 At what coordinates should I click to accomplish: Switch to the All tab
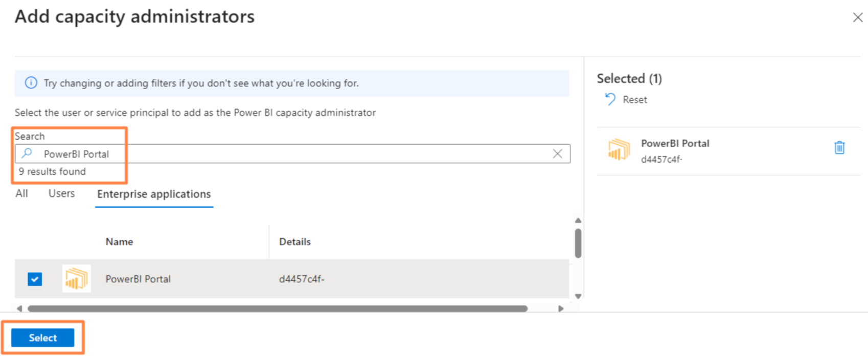21,194
